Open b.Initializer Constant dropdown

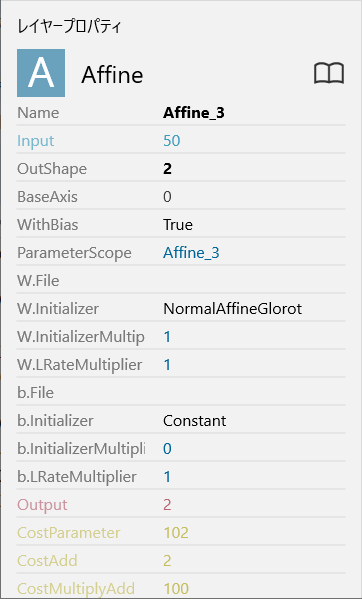(x=194, y=421)
